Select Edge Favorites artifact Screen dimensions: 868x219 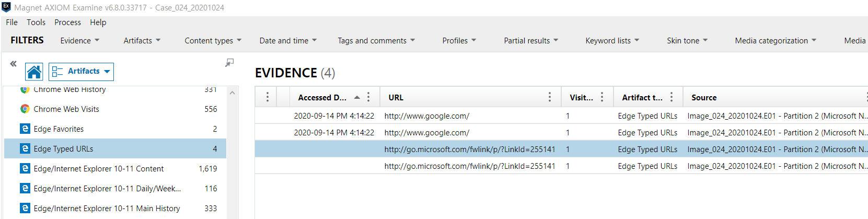(115, 129)
